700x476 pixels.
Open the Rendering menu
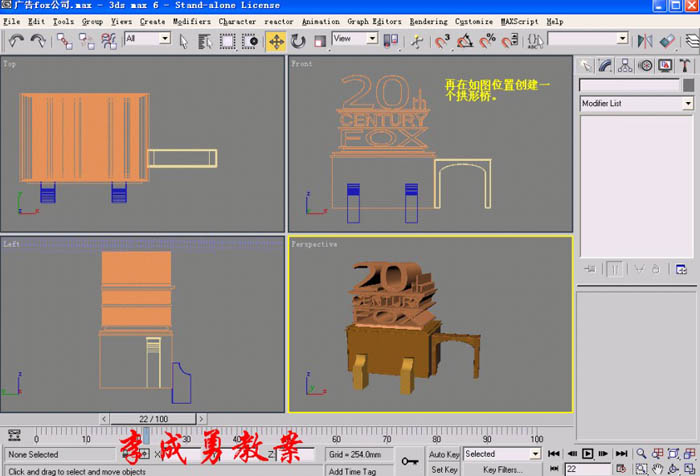pyautogui.click(x=429, y=21)
